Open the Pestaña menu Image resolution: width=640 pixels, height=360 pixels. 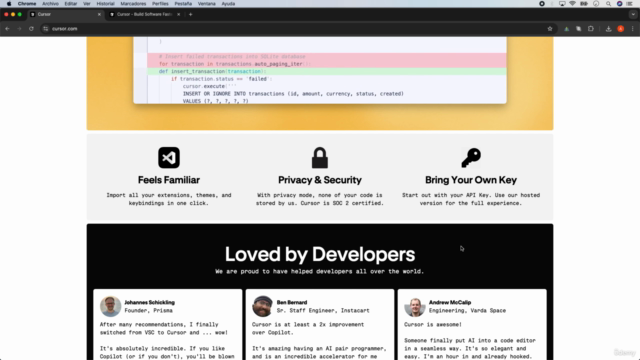tap(183, 4)
